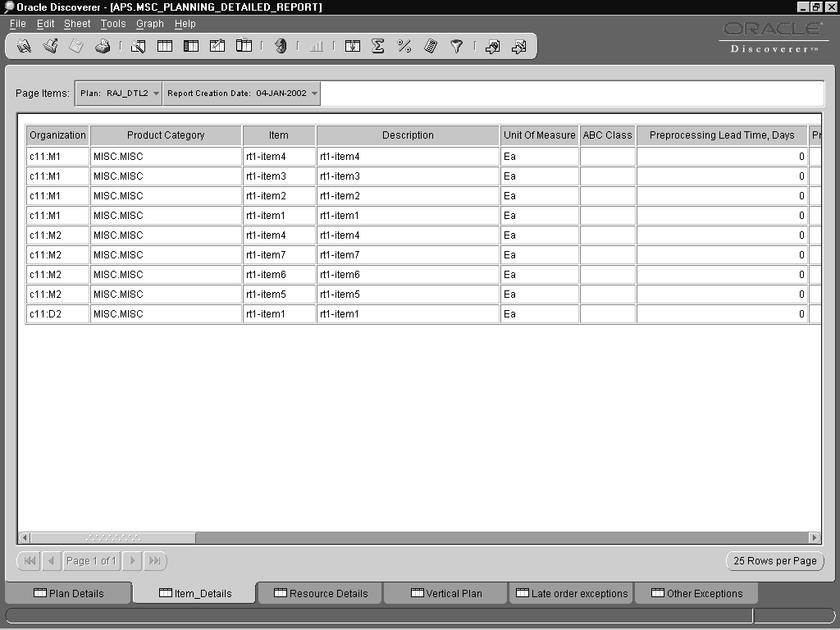Image resolution: width=840 pixels, height=630 pixels.
Task: Click the Edit Sheet icon with pencil
Action: coord(217,47)
